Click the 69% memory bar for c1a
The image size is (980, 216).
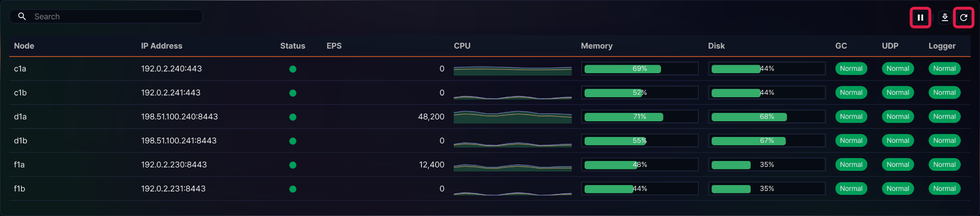639,69
